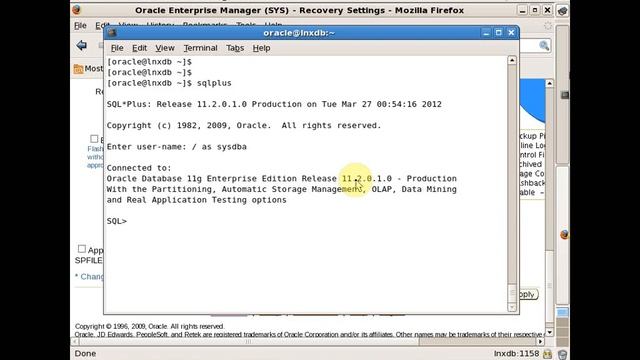Minimize the oracle@lnxdb terminal window
The width and height of the screenshot is (640, 360).
tap(486, 33)
